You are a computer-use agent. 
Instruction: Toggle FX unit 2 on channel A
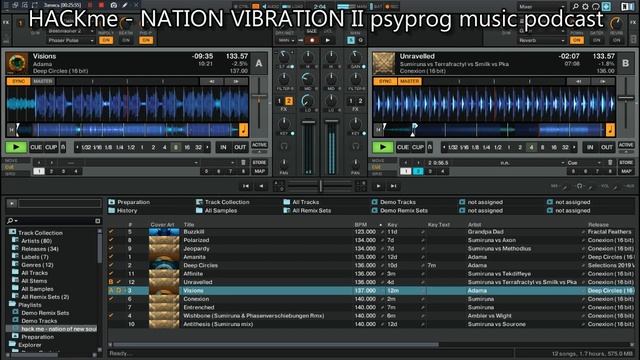click(x=289, y=101)
